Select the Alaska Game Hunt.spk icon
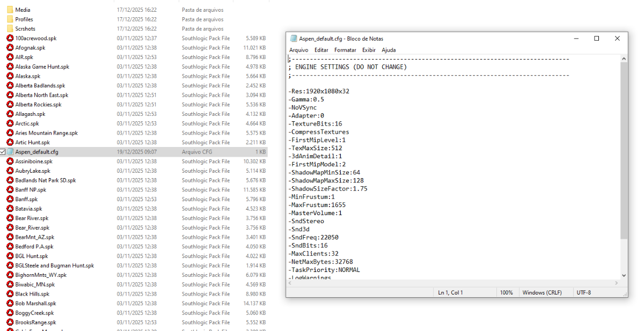Screen dimensions: 644x331 (10, 67)
